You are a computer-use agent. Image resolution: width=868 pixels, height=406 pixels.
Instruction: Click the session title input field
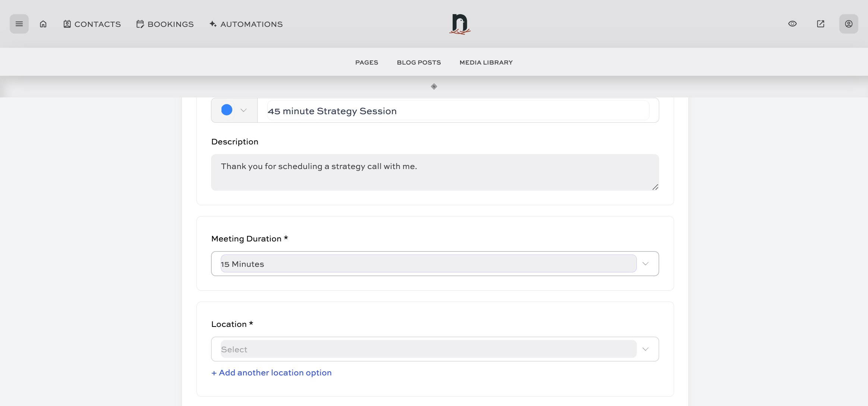pos(458,111)
